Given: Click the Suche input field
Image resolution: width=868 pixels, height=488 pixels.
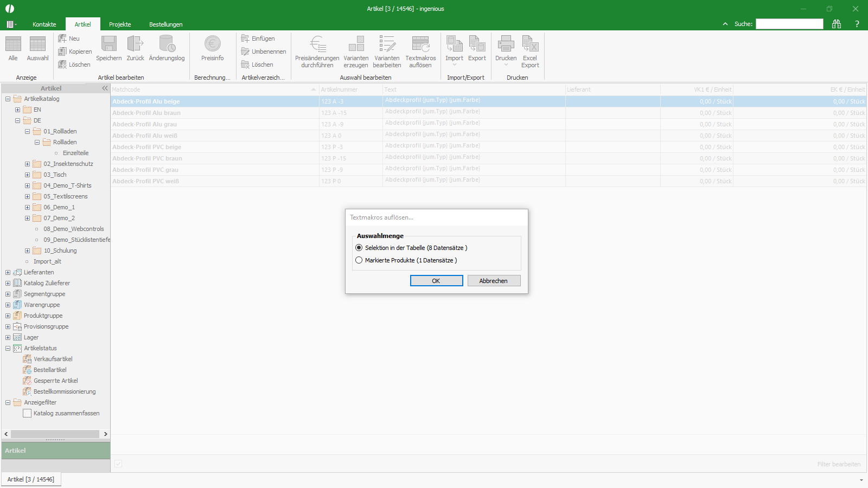Looking at the screenshot, I should click(x=789, y=24).
